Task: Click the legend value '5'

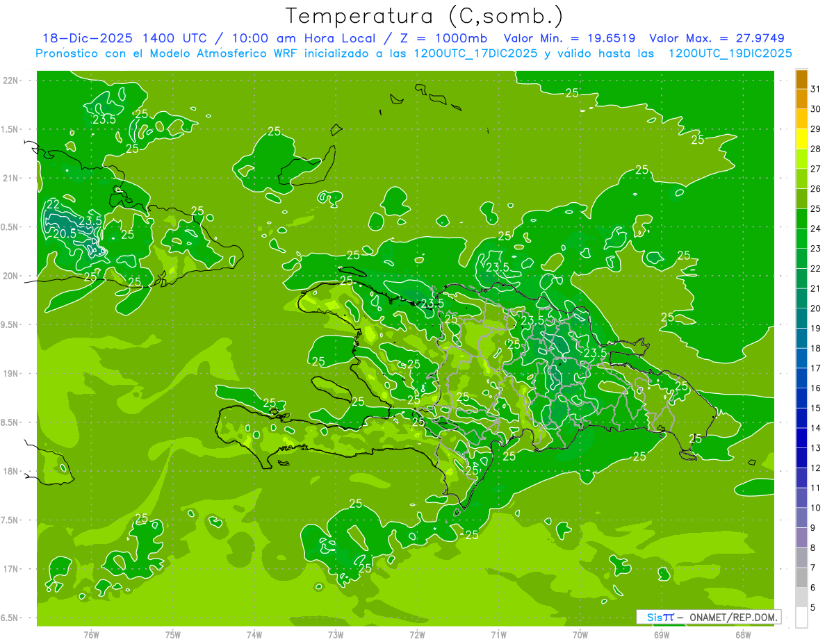Action: click(x=813, y=607)
